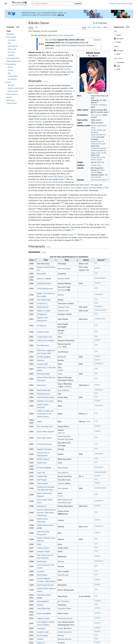The height and width of the screenshot is (644, 138).
Task: Open Yokosuka, Kanagawa birthplace link
Action: 99,105
